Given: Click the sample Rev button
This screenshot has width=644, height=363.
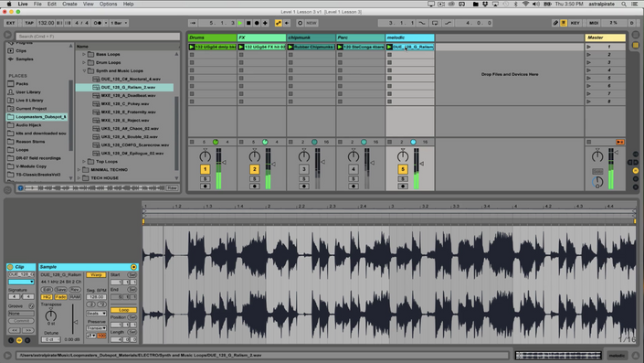Looking at the screenshot, I should [x=74, y=290].
